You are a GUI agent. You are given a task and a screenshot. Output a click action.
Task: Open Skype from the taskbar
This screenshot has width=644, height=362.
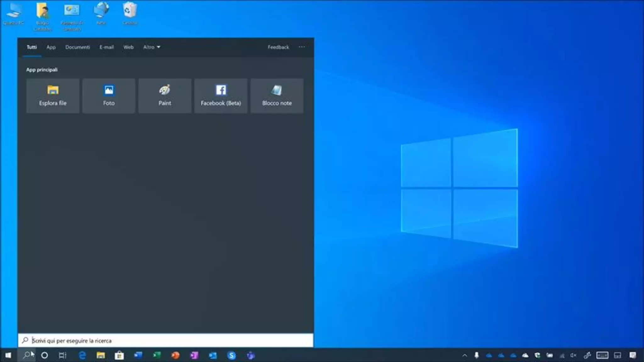[231, 355]
